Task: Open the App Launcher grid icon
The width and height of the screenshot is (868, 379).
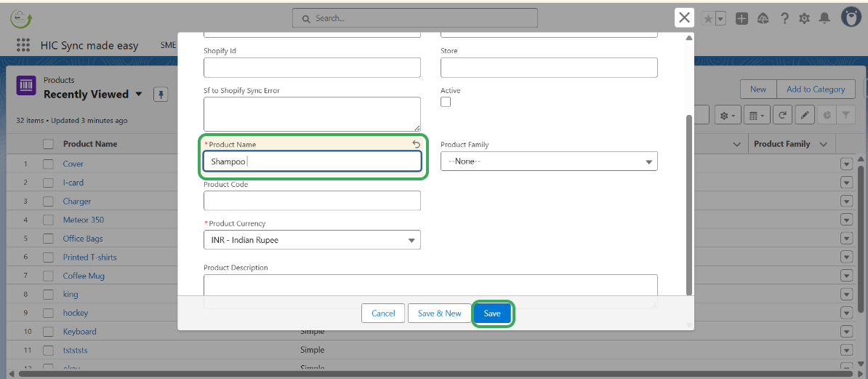Action: [23, 45]
